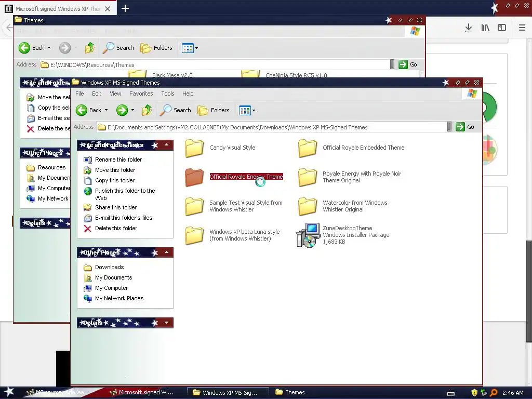Open the View menu
This screenshot has height=399, width=532.
tap(115, 94)
